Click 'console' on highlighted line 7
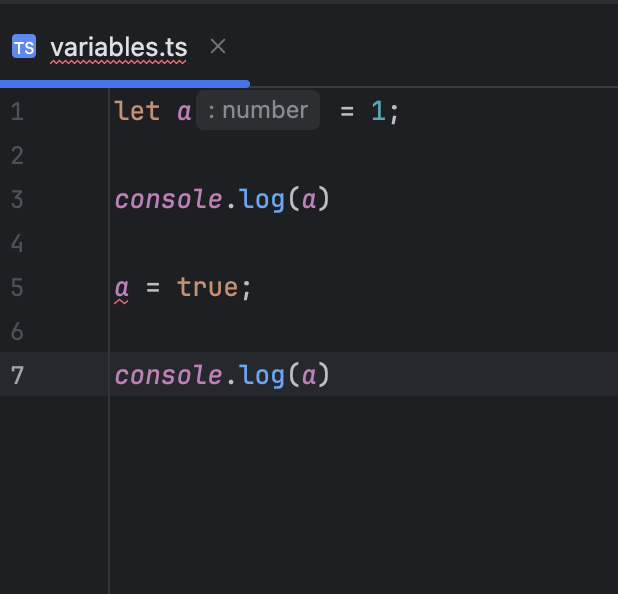Viewport: 618px width, 594px height. tap(169, 375)
